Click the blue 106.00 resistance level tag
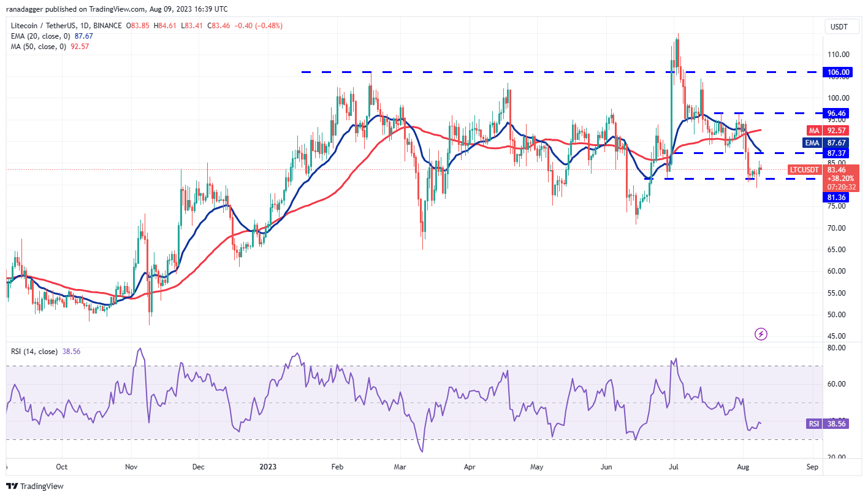 point(836,72)
